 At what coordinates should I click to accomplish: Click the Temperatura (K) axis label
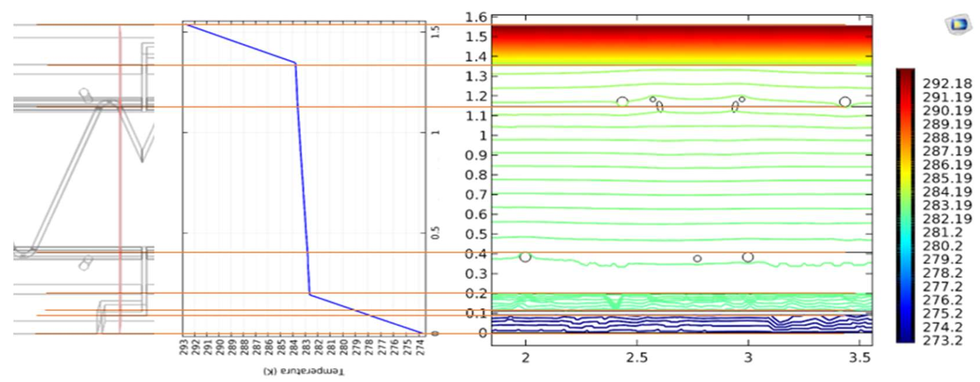(x=303, y=371)
